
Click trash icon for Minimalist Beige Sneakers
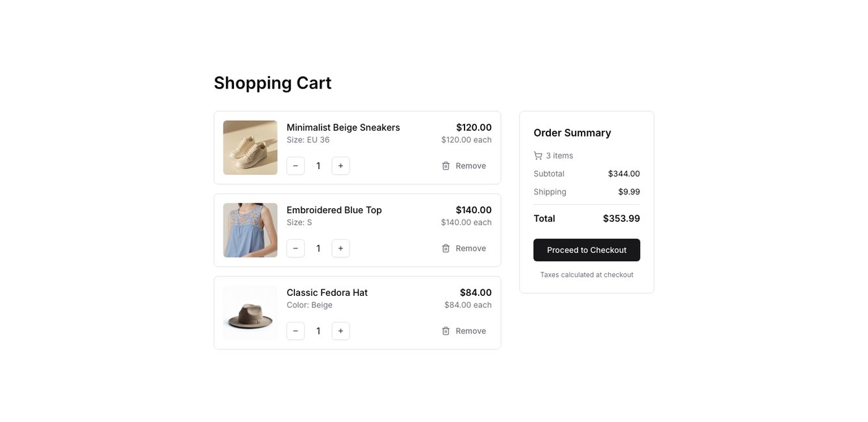pos(446,166)
